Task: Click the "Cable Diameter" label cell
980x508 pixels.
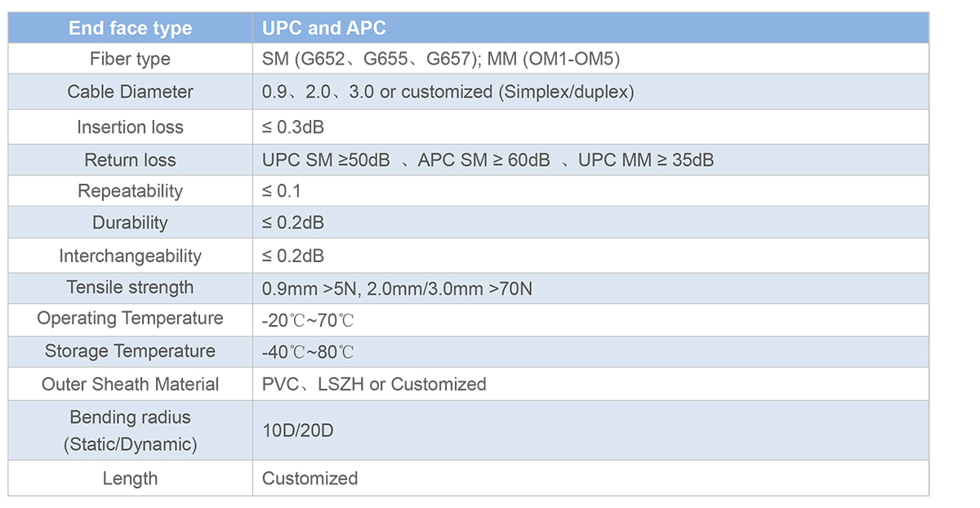Action: coord(131,91)
